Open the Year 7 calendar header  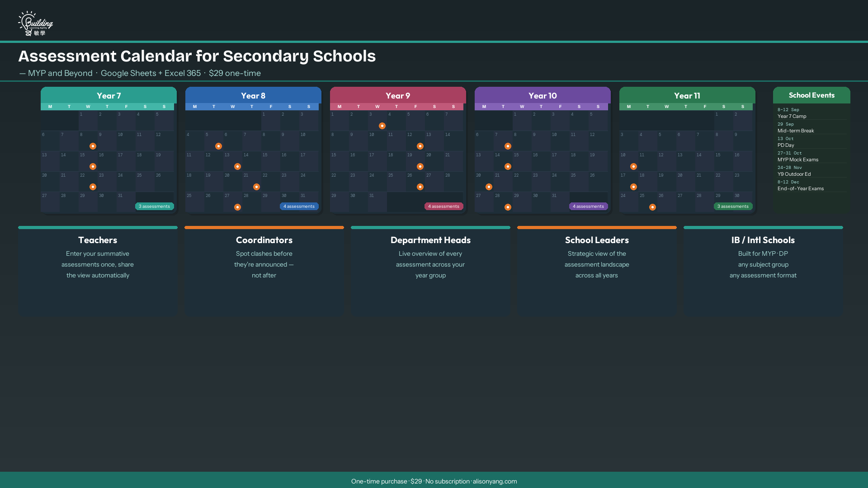[x=108, y=95]
